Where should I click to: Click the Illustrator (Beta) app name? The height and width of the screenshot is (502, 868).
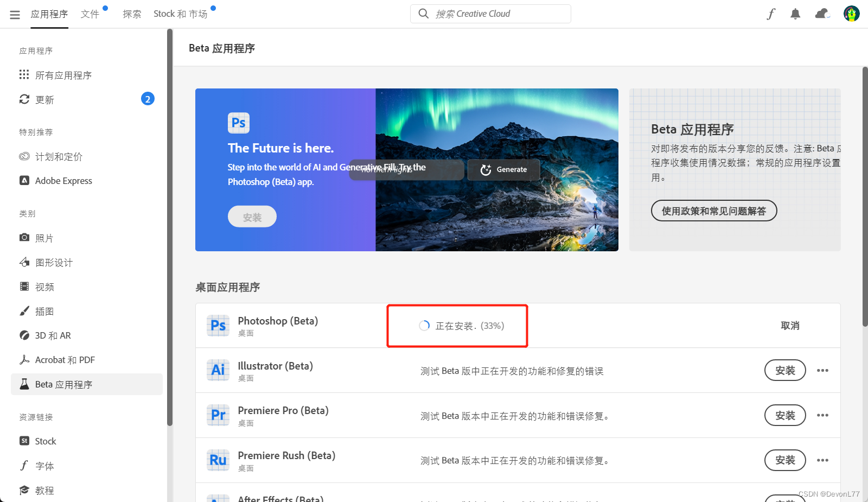point(275,366)
